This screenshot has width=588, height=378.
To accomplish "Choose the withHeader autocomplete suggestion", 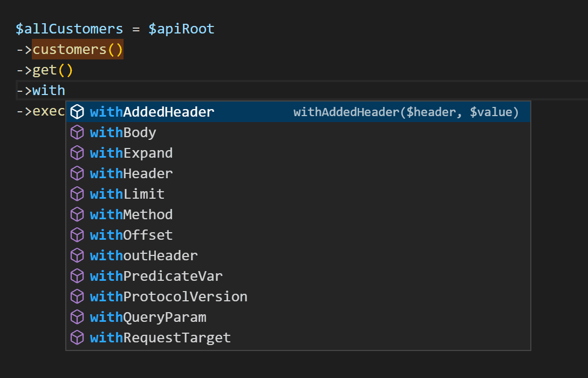I will [131, 174].
